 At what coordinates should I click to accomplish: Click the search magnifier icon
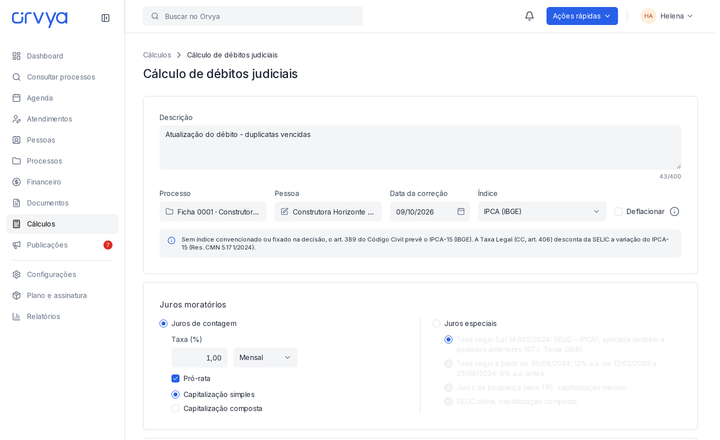pyautogui.click(x=155, y=16)
